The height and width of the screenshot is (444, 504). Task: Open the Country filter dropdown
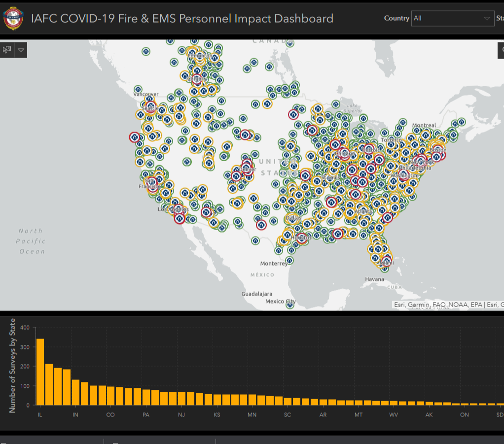tap(452, 18)
